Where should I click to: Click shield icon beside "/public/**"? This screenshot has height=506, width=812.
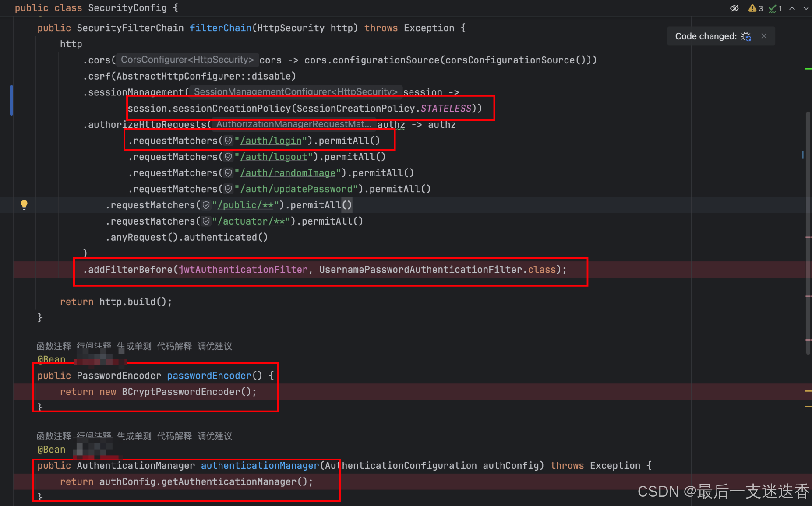pyautogui.click(x=206, y=205)
